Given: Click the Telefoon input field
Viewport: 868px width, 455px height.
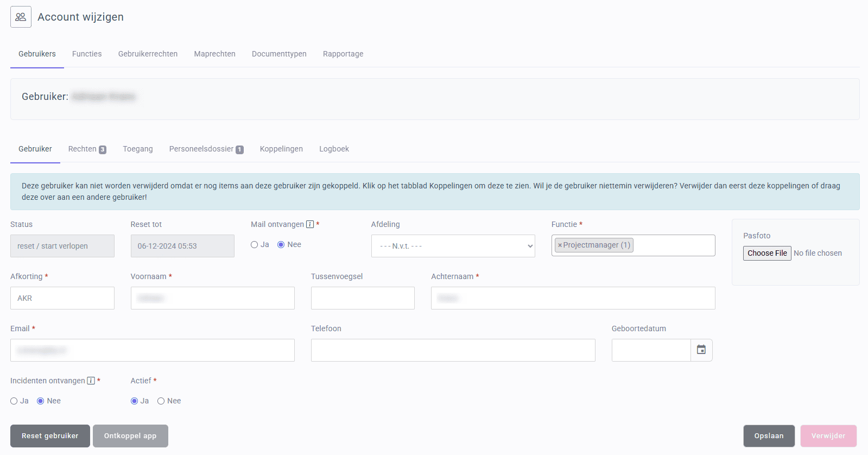Looking at the screenshot, I should 453,350.
